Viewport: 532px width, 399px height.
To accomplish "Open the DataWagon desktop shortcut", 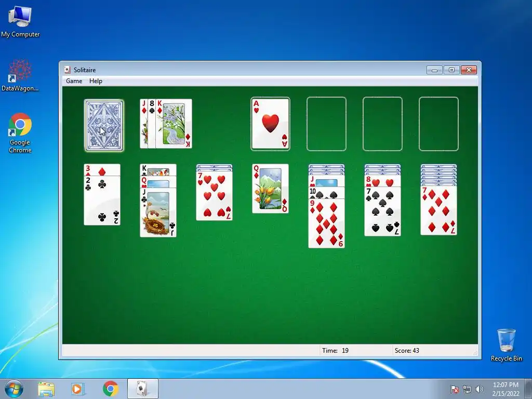I will click(20, 75).
